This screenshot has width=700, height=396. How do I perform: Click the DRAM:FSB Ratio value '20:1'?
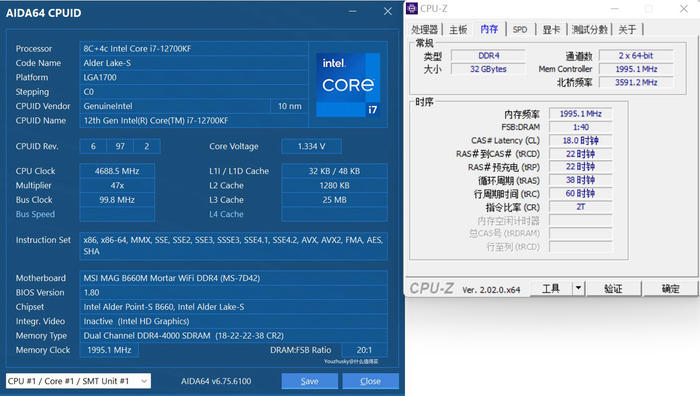coord(364,350)
